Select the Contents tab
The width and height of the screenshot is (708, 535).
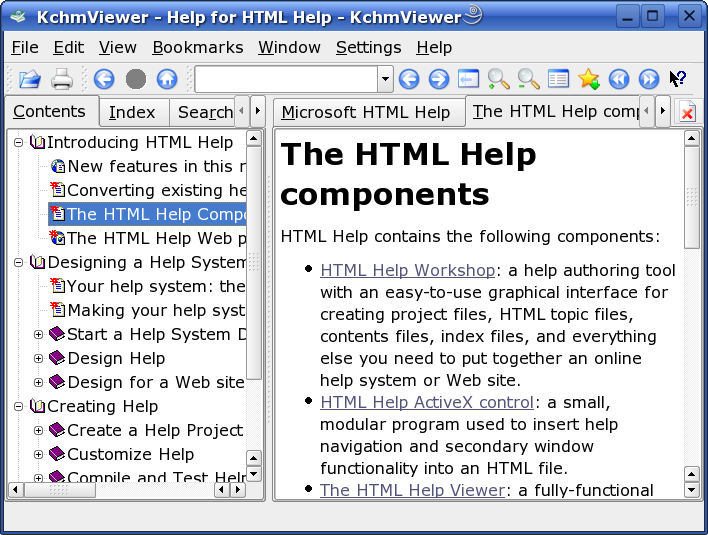[51, 111]
